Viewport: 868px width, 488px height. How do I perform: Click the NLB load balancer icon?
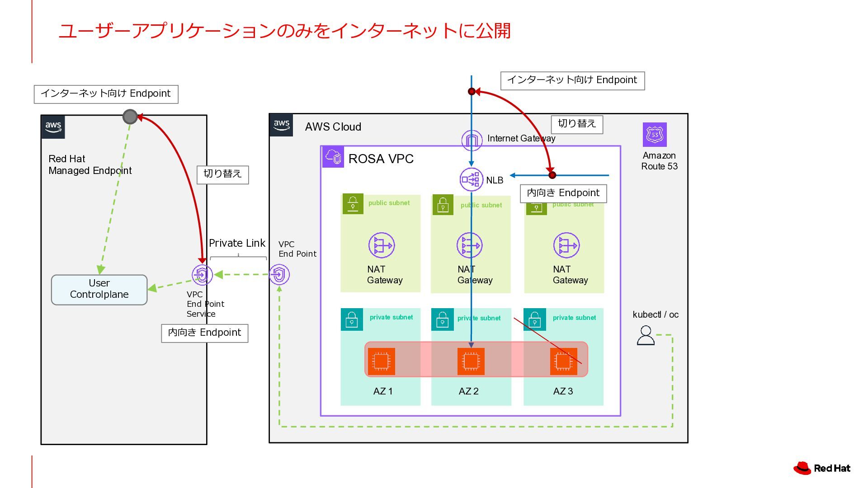(471, 179)
